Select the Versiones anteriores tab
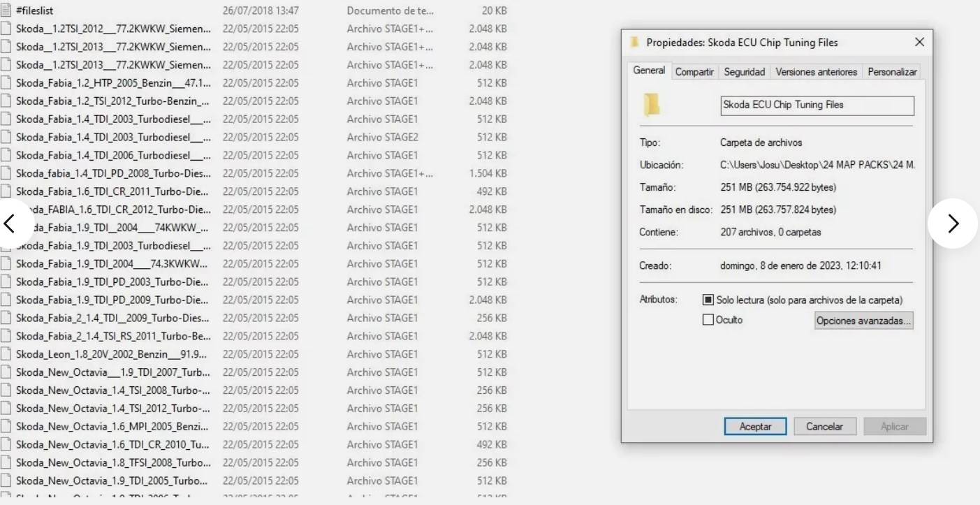Viewport: 980px width, 505px height. [x=817, y=71]
